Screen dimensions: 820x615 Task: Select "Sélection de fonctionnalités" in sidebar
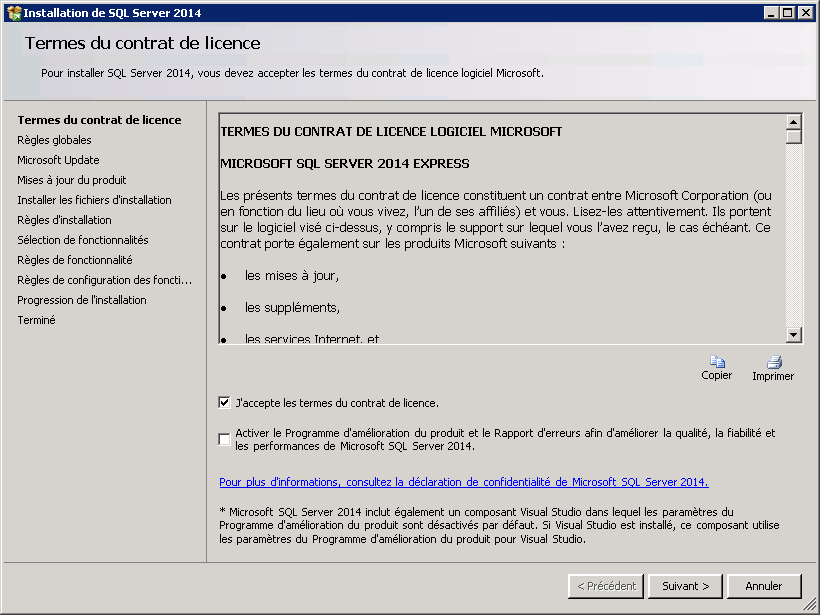click(82, 240)
